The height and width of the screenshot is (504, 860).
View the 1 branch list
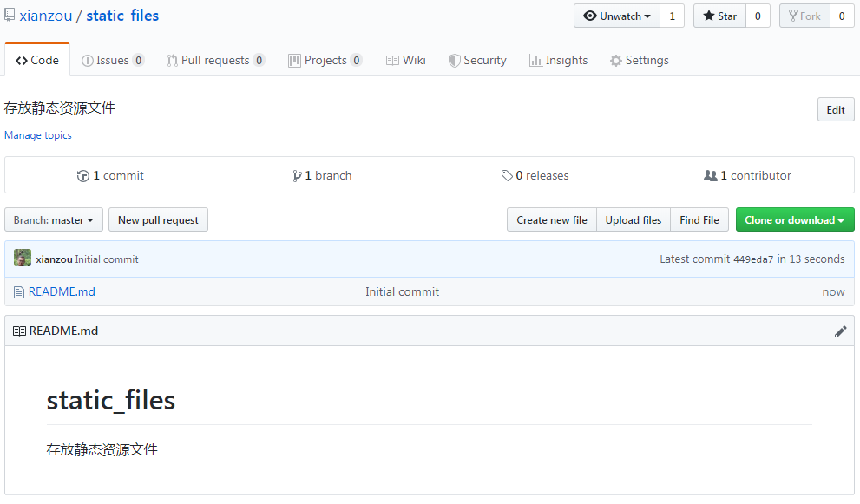pos(322,175)
